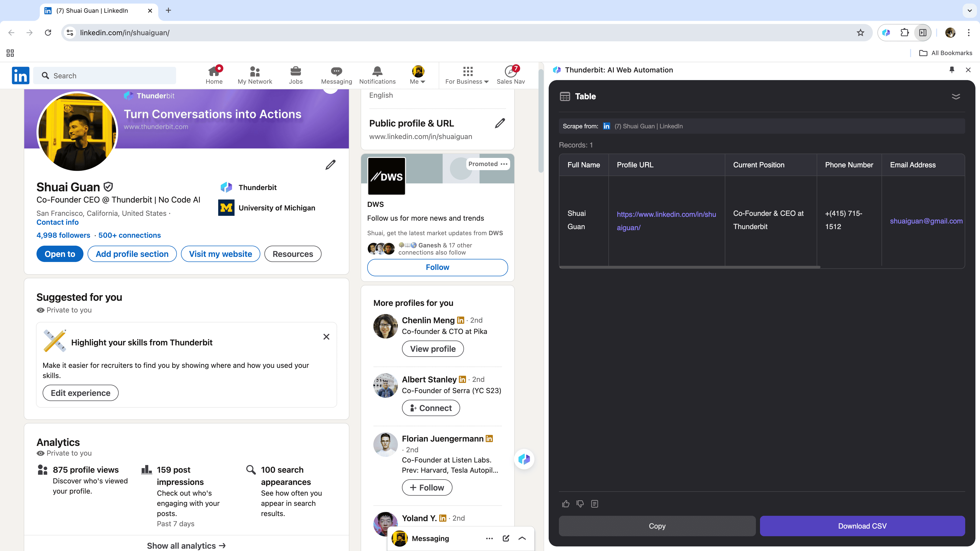Bookmark this page star icon
Viewport: 980px width, 551px height.
(861, 33)
